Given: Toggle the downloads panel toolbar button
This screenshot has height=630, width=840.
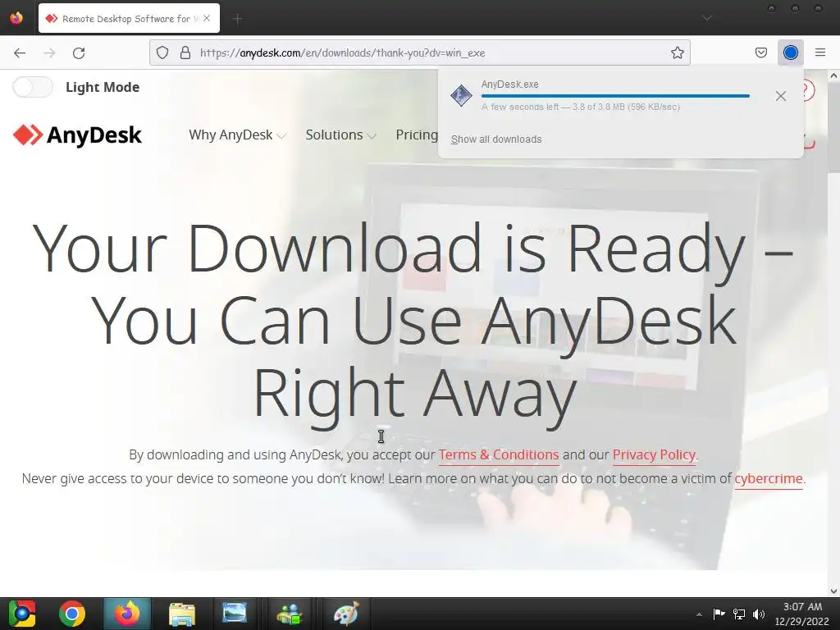Looking at the screenshot, I should coord(790,52).
